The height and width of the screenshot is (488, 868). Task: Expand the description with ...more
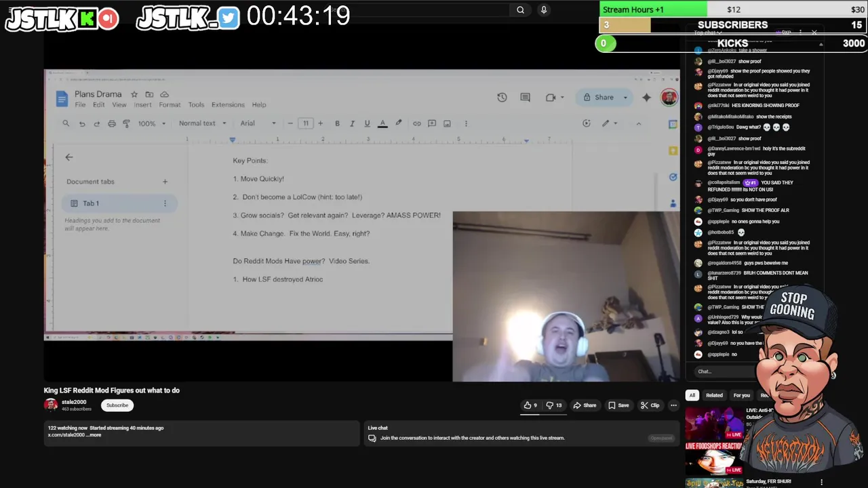pos(94,435)
